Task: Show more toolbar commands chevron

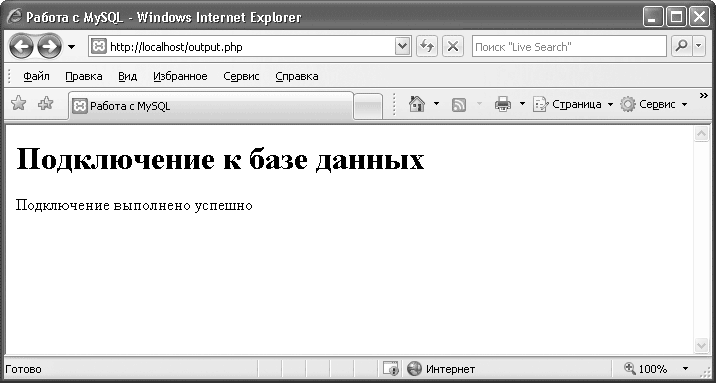Action: pos(704,95)
